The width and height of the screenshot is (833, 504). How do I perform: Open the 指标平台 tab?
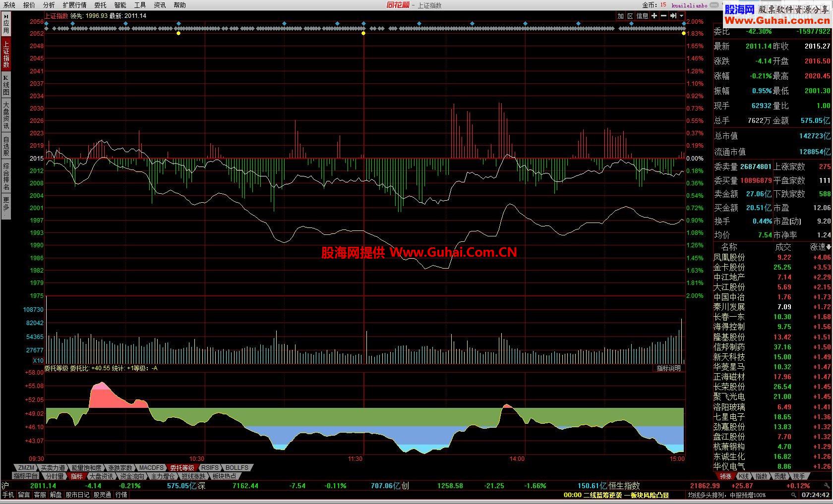tap(26, 476)
